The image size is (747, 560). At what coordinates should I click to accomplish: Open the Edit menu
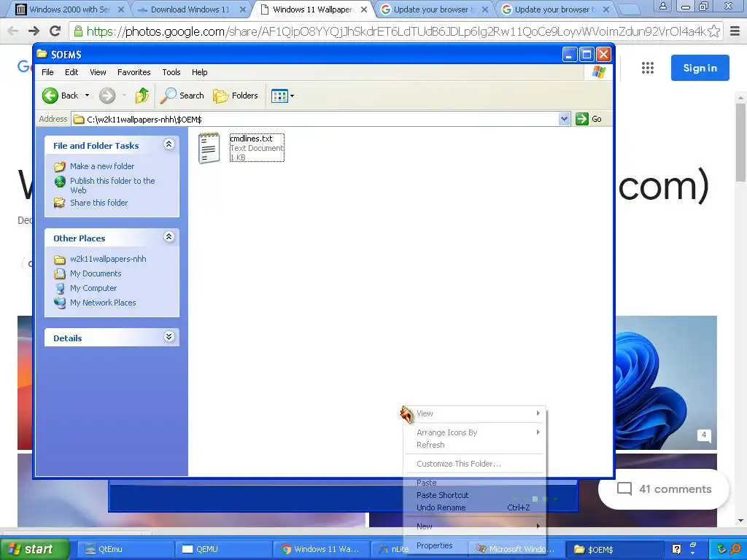tap(71, 72)
